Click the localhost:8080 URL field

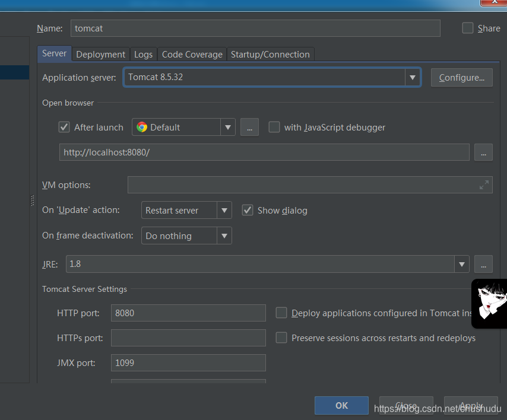[x=264, y=152]
